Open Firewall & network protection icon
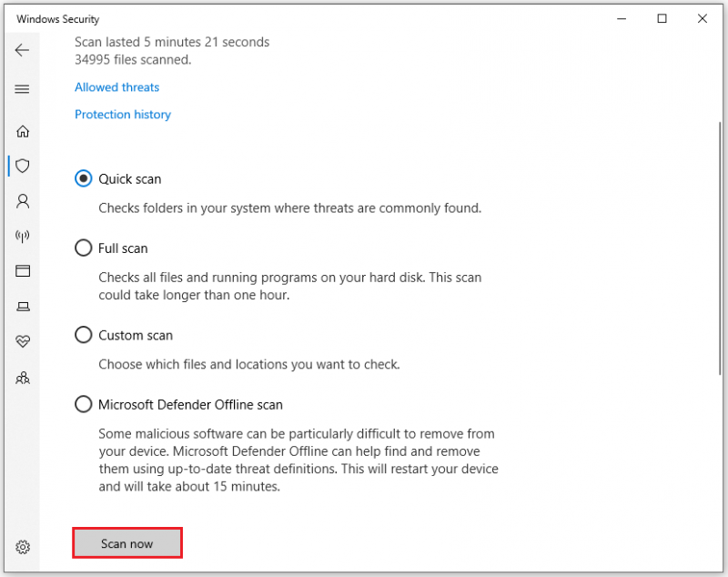Screen dimensions: 728x577 [x=22, y=237]
